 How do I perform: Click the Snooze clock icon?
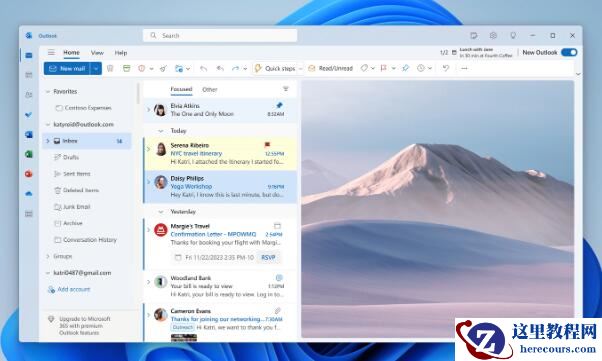pos(421,68)
